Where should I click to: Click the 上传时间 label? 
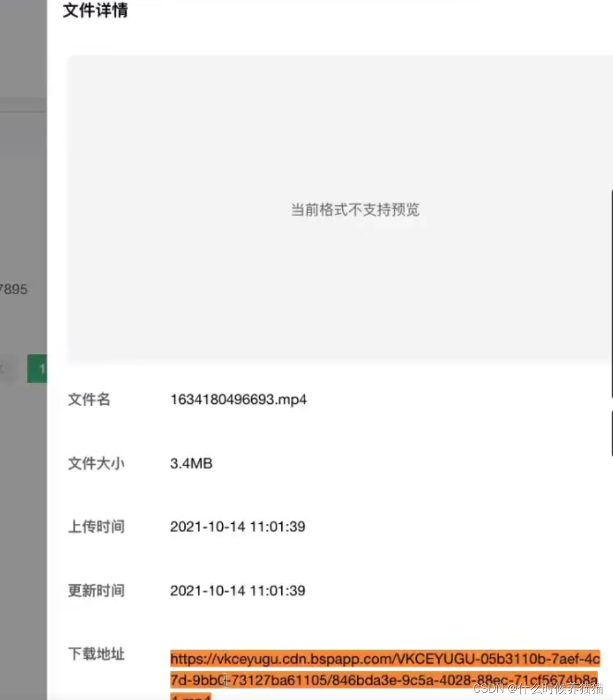pos(96,527)
